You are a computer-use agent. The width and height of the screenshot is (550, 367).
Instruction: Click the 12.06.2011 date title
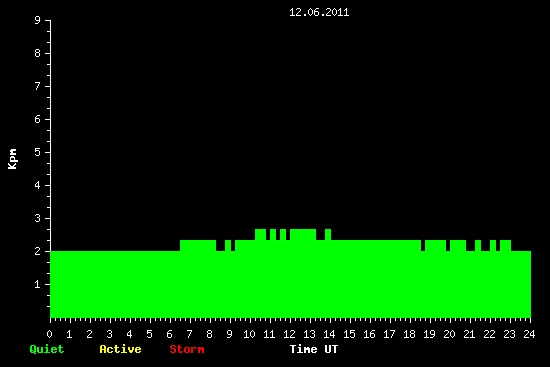click(x=319, y=12)
